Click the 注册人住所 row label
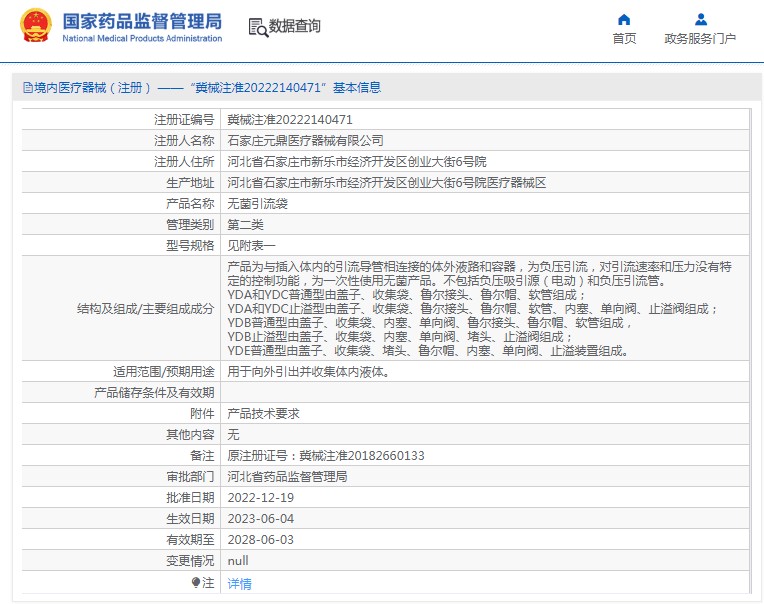The image size is (764, 604). click(x=184, y=161)
